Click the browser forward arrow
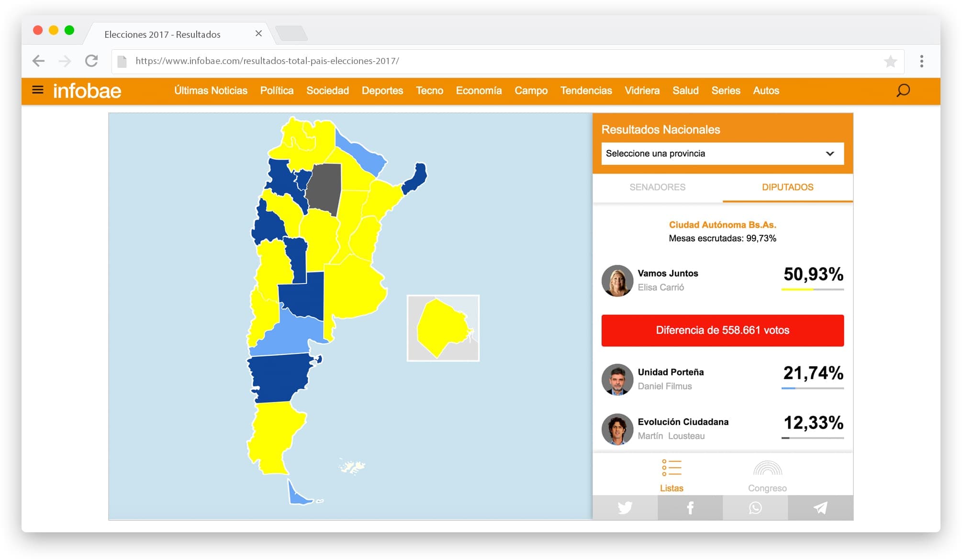This screenshot has width=962, height=560. 65,61
